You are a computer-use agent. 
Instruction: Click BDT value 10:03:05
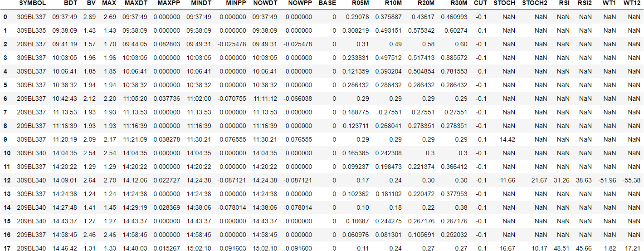[64, 58]
